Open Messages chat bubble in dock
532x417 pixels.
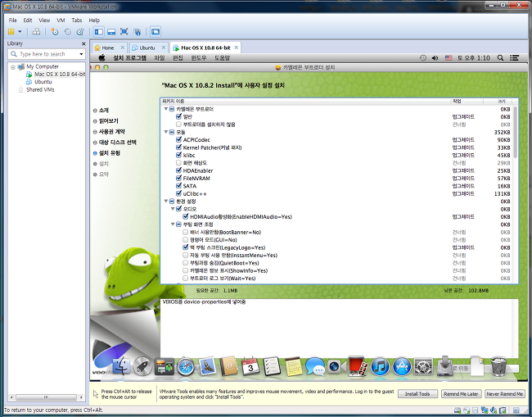[315, 366]
